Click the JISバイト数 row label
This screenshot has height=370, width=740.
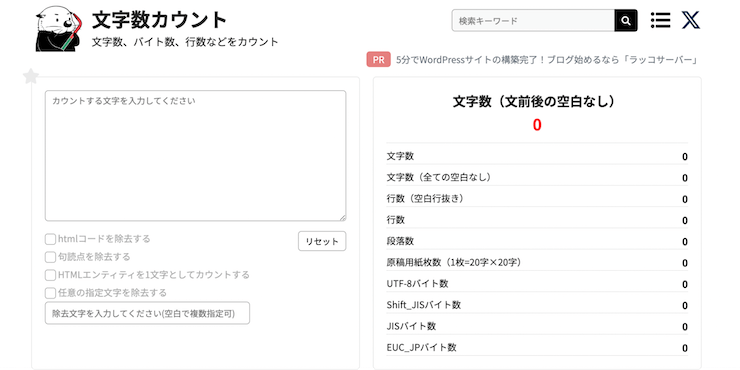pos(411,326)
